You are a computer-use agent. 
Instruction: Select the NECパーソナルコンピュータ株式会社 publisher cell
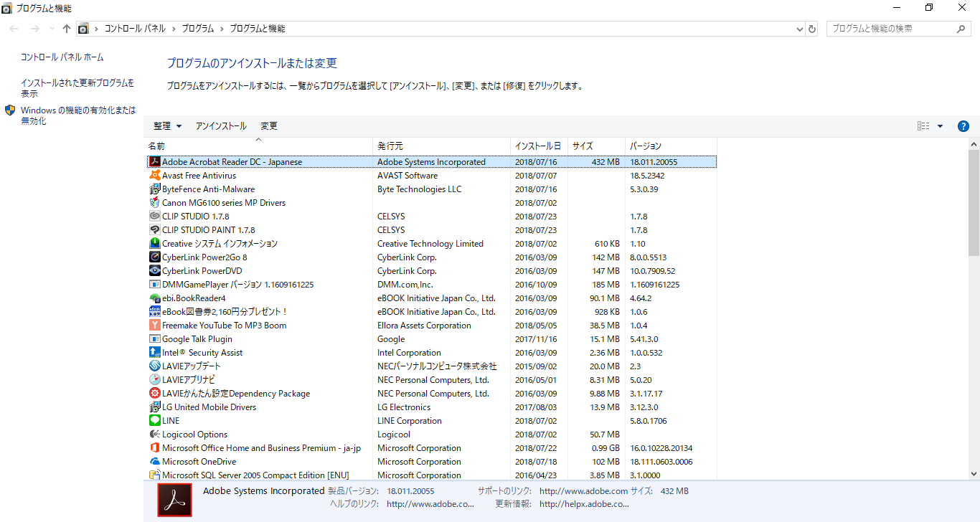[437, 366]
